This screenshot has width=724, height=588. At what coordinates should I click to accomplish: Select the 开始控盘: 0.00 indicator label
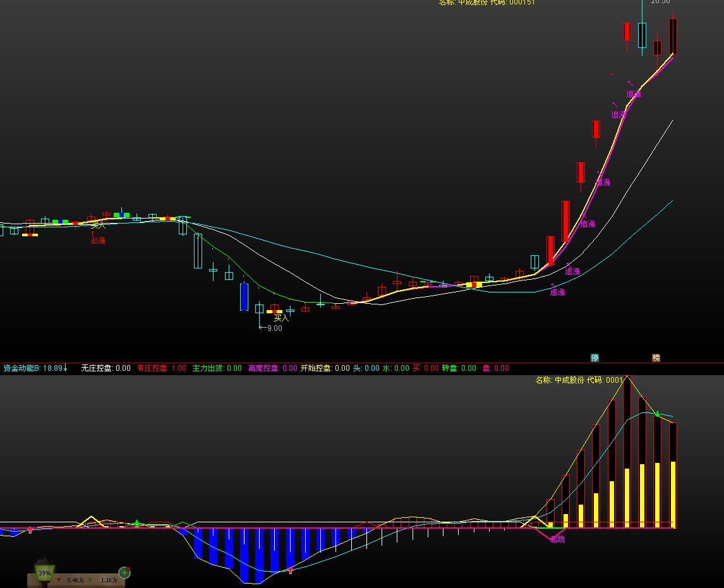point(325,368)
